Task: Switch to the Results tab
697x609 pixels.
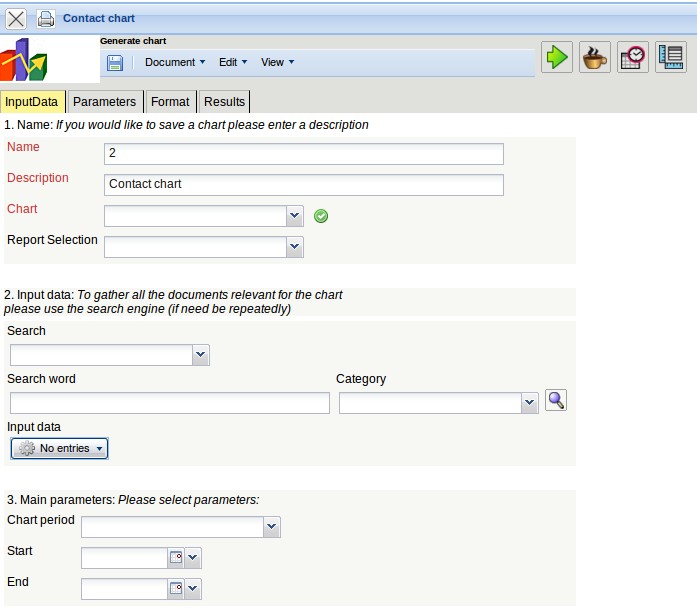Action: pos(224,102)
